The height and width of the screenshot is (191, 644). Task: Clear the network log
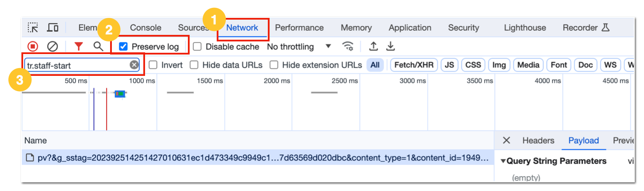pos(52,46)
